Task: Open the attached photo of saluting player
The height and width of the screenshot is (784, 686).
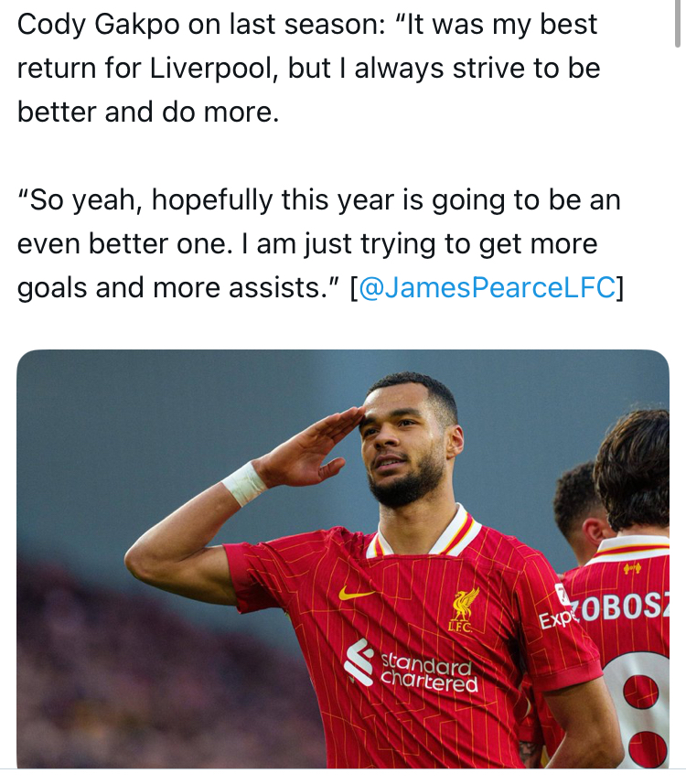Action: click(343, 559)
